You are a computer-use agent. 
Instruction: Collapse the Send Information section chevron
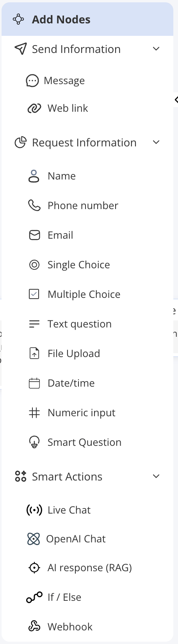click(x=156, y=49)
